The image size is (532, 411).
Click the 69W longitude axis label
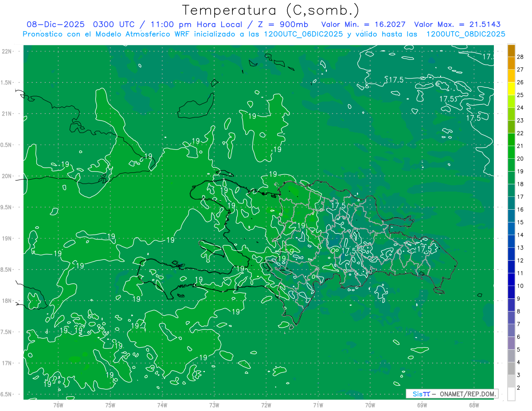tap(422, 405)
